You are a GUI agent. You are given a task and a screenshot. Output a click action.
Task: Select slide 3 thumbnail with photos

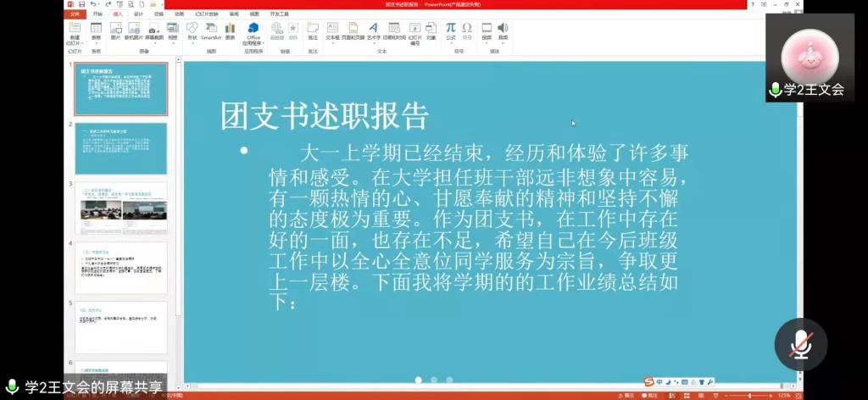[121, 208]
